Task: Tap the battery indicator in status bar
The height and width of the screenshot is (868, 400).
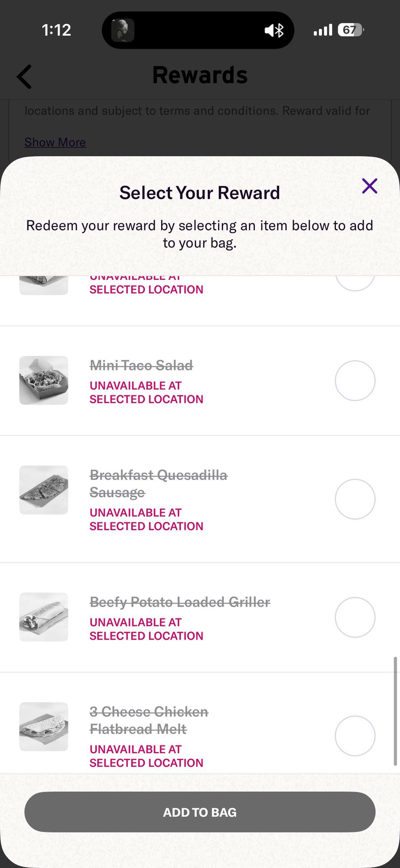Action: click(350, 30)
